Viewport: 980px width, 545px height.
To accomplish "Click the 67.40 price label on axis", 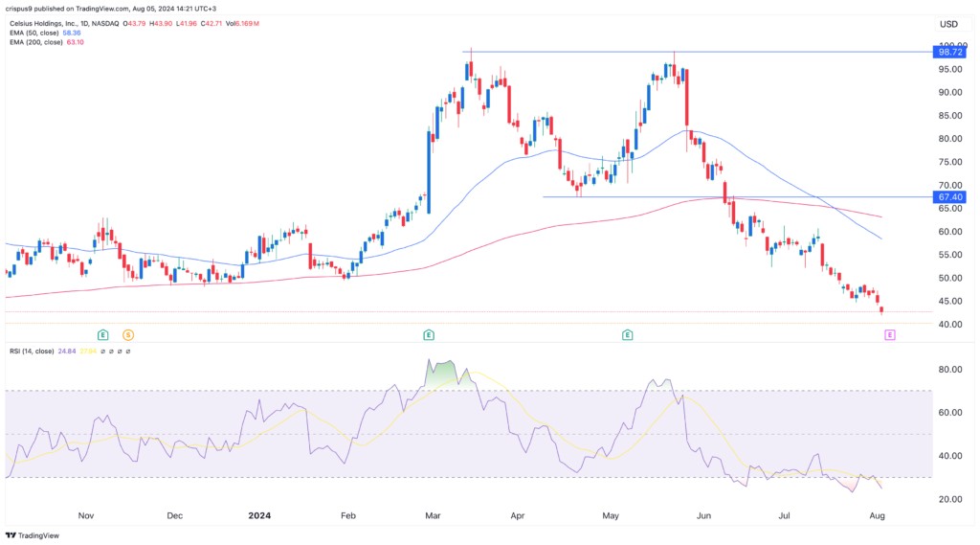I will point(948,197).
